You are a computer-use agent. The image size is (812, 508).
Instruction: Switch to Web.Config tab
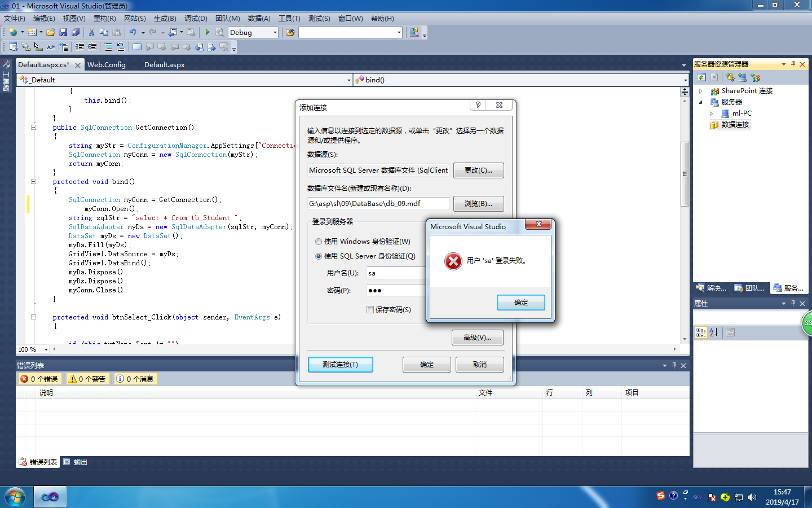107,65
